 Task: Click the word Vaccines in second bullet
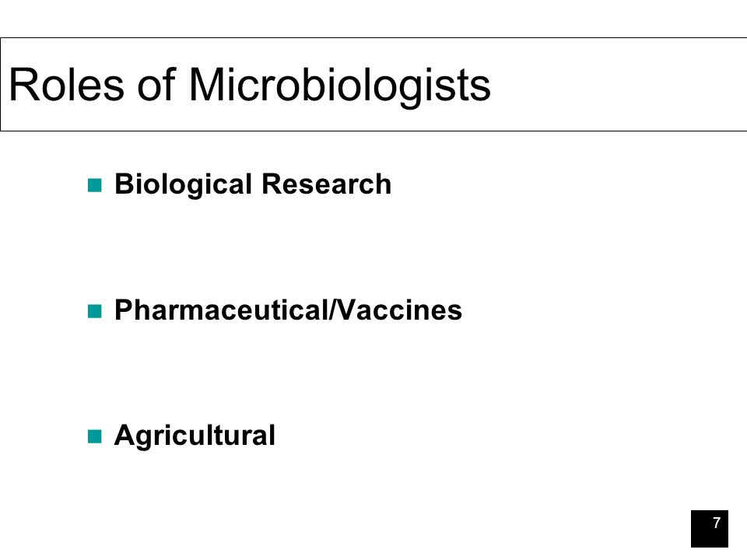398,310
